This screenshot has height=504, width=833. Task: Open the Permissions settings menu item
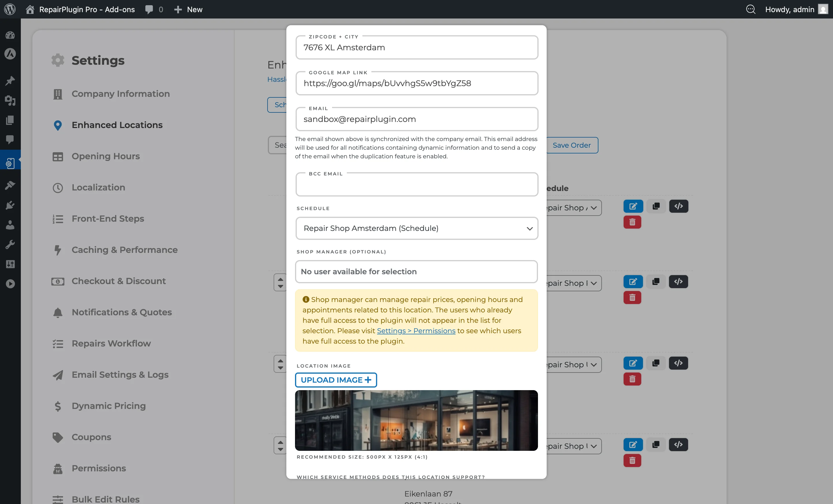click(x=99, y=468)
